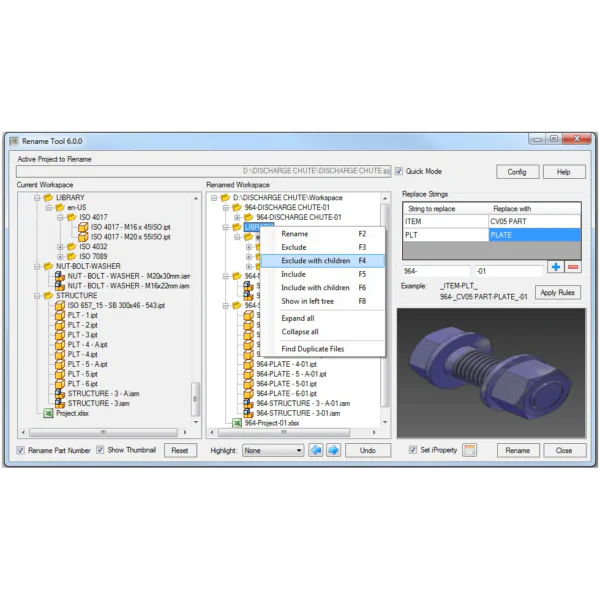The width and height of the screenshot is (600, 600).
Task: Toggle the Show Thumbnail checkbox
Action: (x=100, y=450)
